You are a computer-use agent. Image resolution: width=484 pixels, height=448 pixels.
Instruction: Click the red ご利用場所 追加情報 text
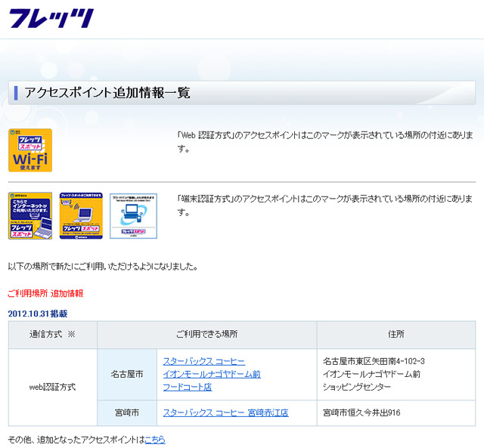45,293
